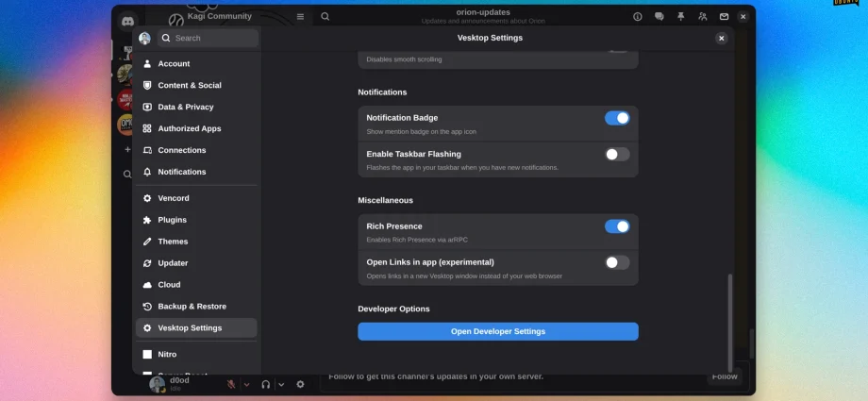Screen dimensions: 868x401
Task: Toggle Notification Badge switch off
Action: coord(617,118)
